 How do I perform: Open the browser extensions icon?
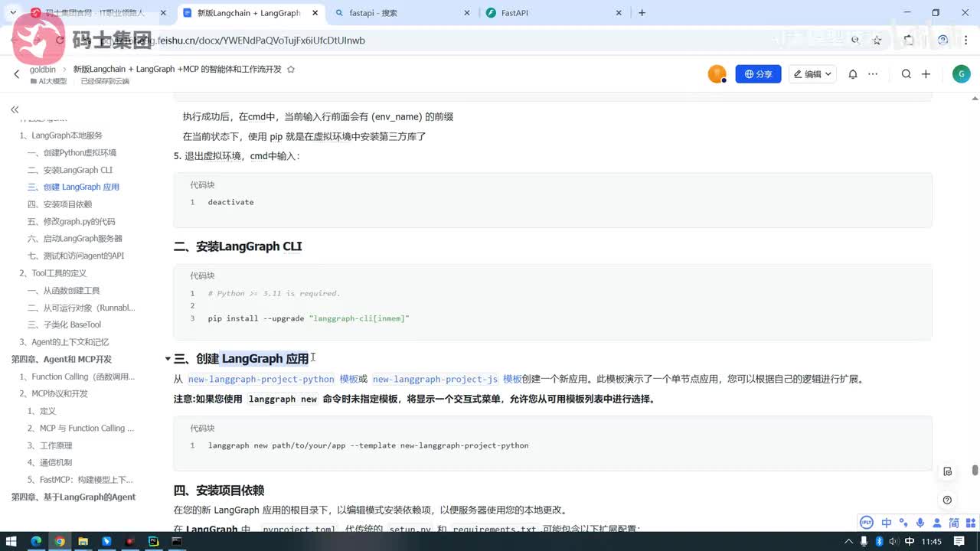point(909,40)
